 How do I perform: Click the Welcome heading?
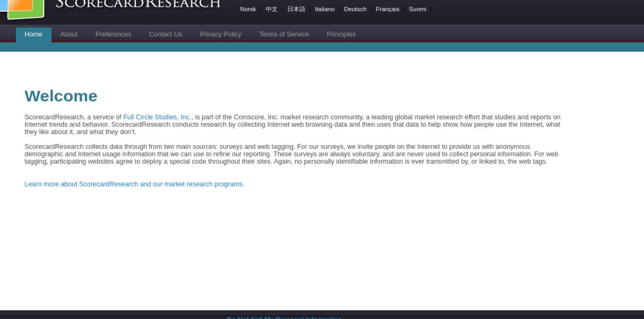pyautogui.click(x=61, y=96)
